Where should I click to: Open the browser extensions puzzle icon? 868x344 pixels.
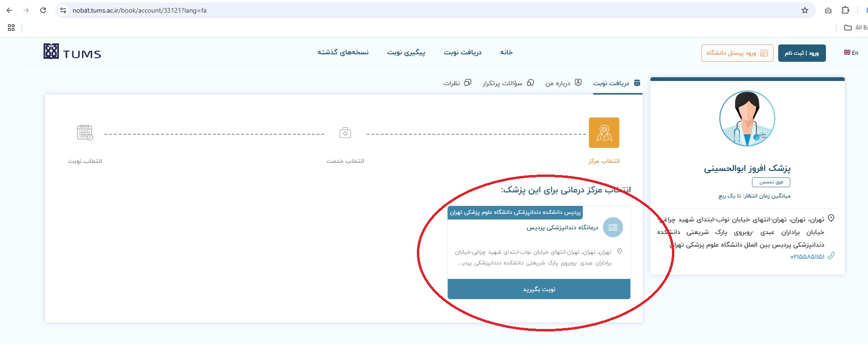tap(845, 10)
